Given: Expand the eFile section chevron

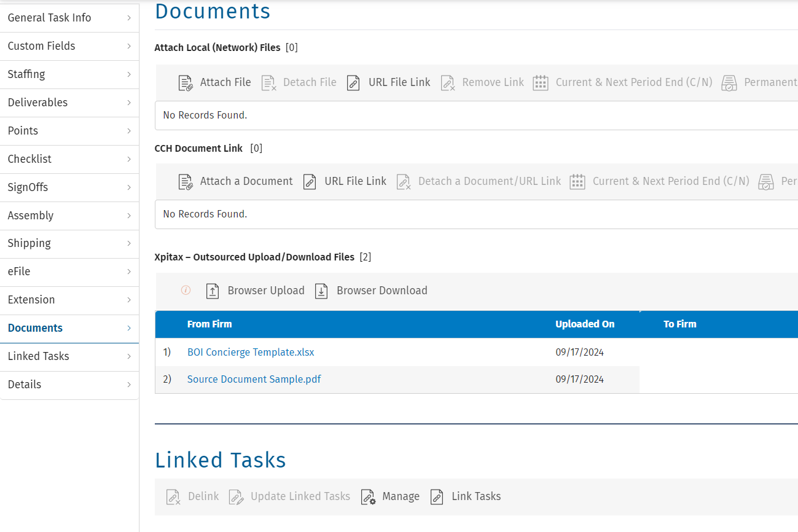Looking at the screenshot, I should tap(129, 272).
